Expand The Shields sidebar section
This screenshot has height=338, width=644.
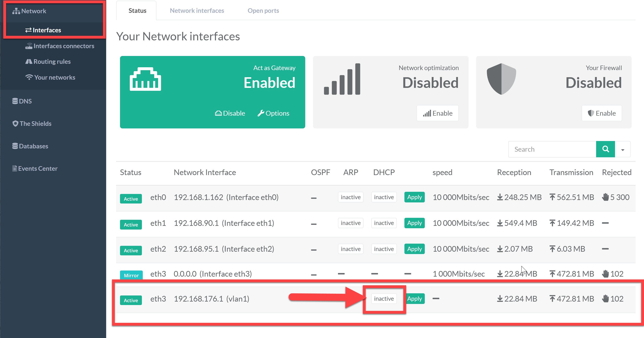click(32, 123)
